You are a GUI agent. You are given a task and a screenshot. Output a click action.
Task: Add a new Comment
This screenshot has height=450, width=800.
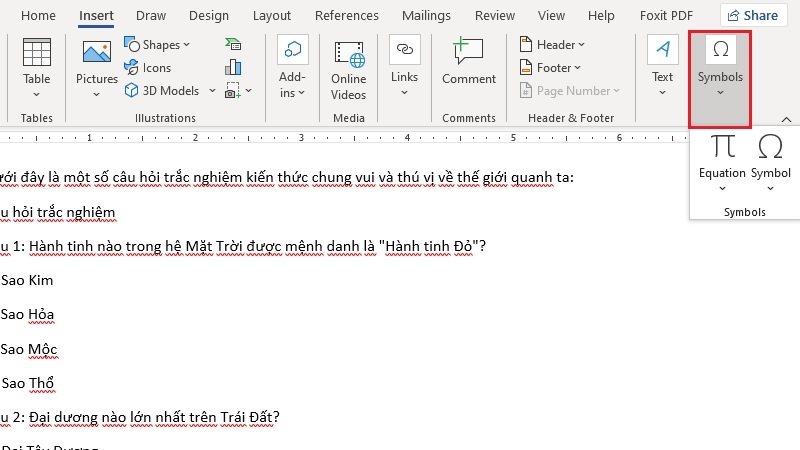(x=468, y=61)
